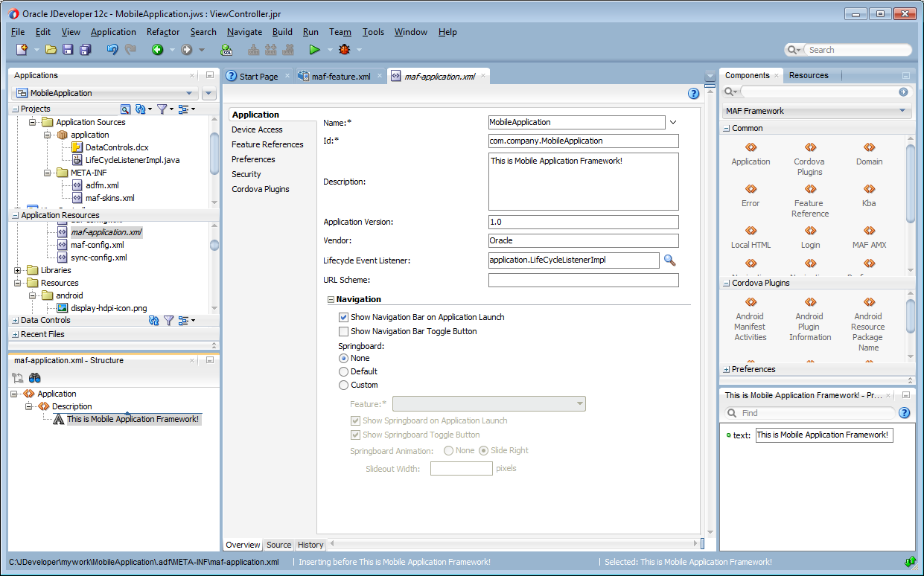Select the Local HTML component icon
The height and width of the screenshot is (576, 924).
coord(751,231)
